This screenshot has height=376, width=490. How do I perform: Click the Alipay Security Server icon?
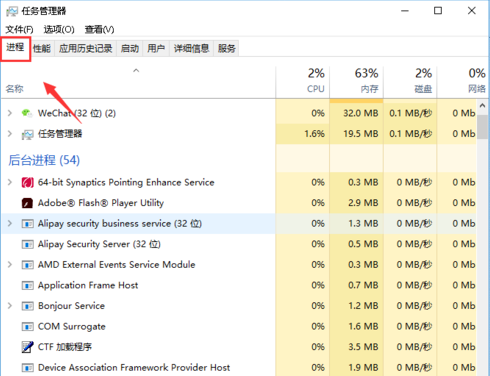pyautogui.click(x=27, y=244)
